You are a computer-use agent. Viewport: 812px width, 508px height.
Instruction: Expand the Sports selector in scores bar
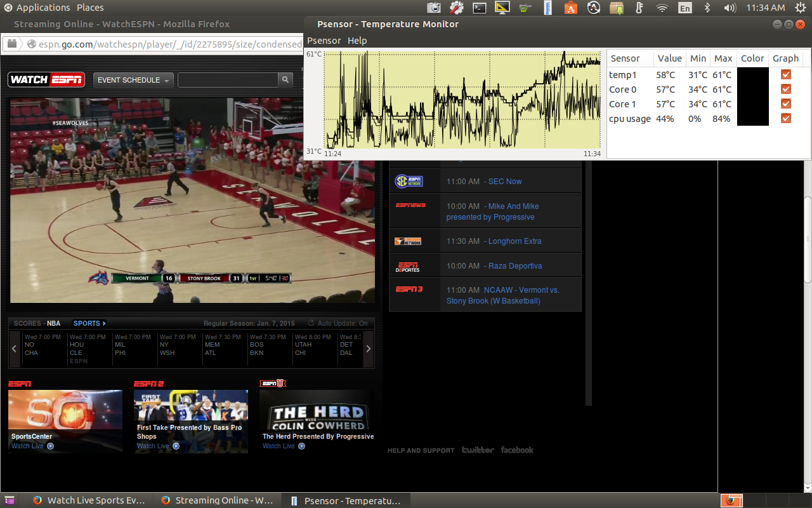pos(89,323)
